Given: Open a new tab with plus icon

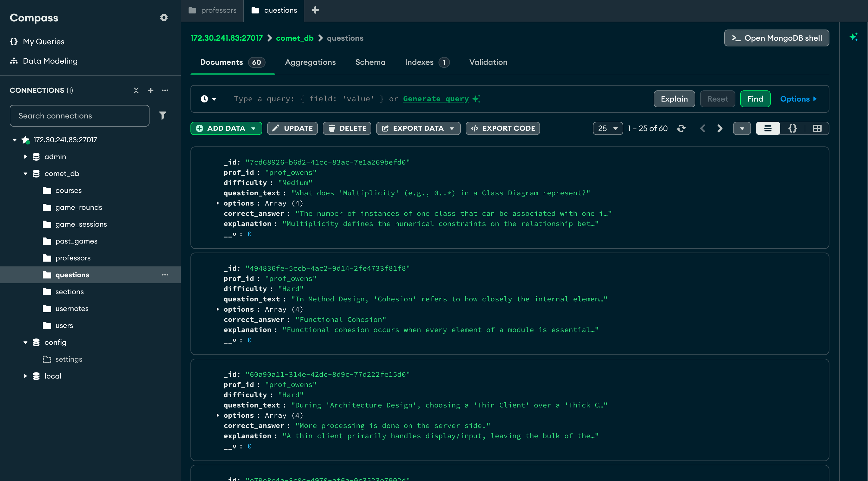Looking at the screenshot, I should click(315, 10).
